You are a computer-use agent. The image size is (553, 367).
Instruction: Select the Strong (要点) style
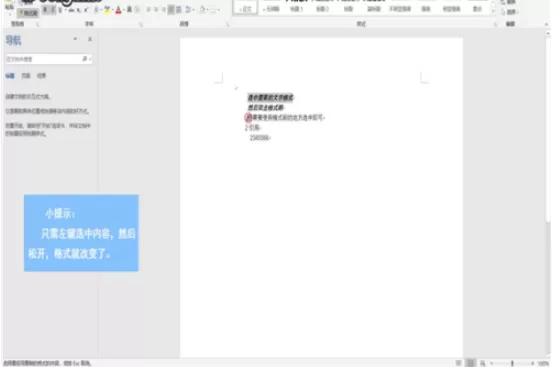pos(477,7)
